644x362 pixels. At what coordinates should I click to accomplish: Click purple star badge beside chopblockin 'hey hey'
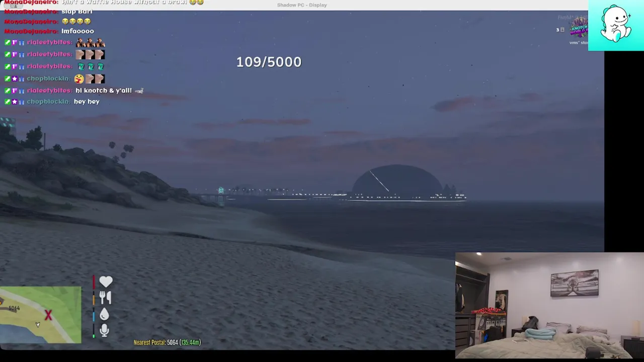(x=15, y=102)
